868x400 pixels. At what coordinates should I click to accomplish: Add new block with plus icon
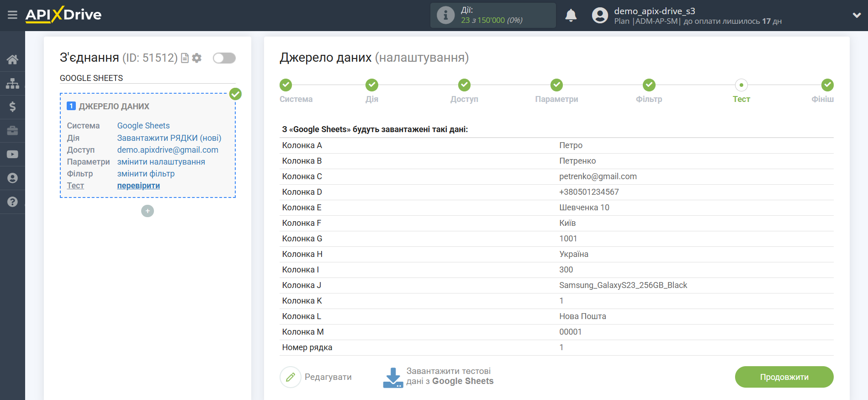click(x=148, y=211)
